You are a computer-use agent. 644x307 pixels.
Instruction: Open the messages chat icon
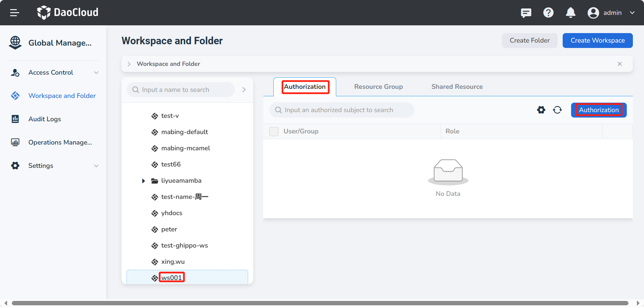pos(526,13)
